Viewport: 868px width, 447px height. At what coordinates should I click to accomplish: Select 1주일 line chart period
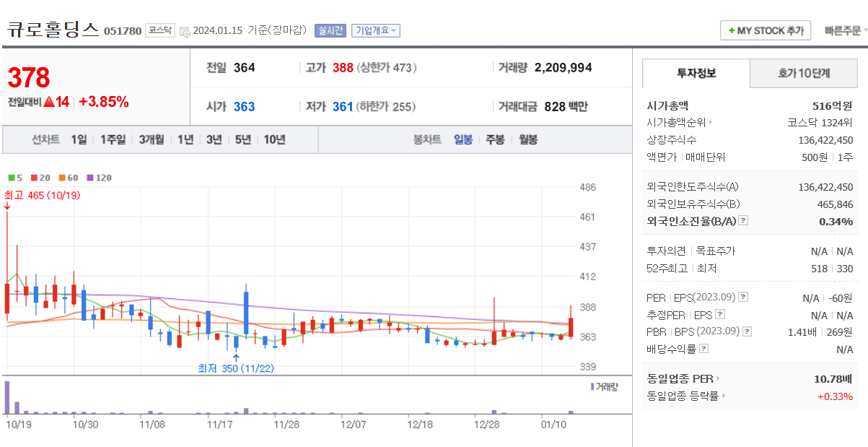point(113,139)
